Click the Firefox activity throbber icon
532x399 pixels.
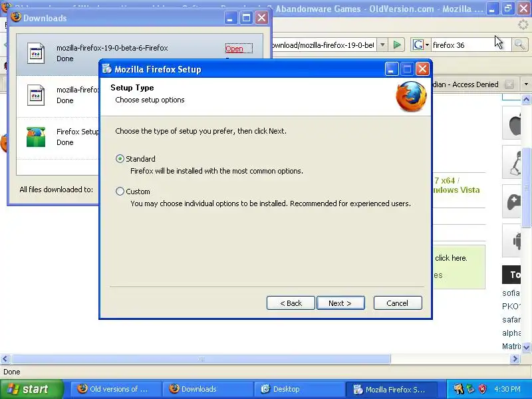(x=523, y=25)
